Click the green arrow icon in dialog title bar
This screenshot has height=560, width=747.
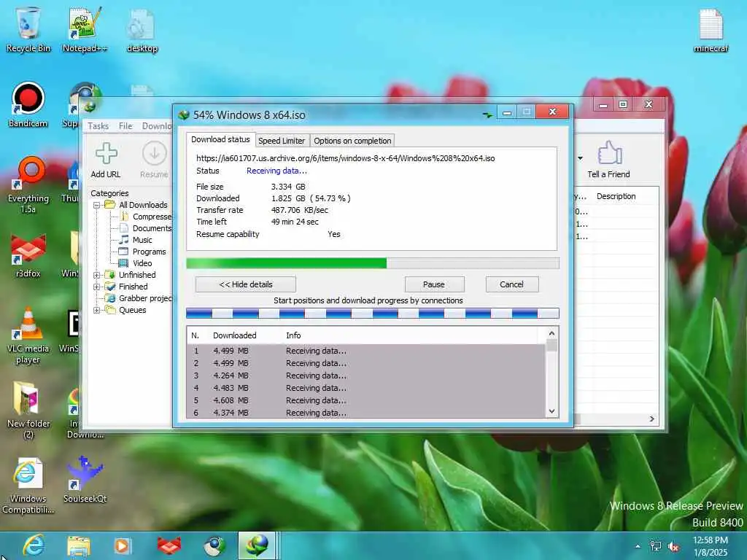coord(487,114)
